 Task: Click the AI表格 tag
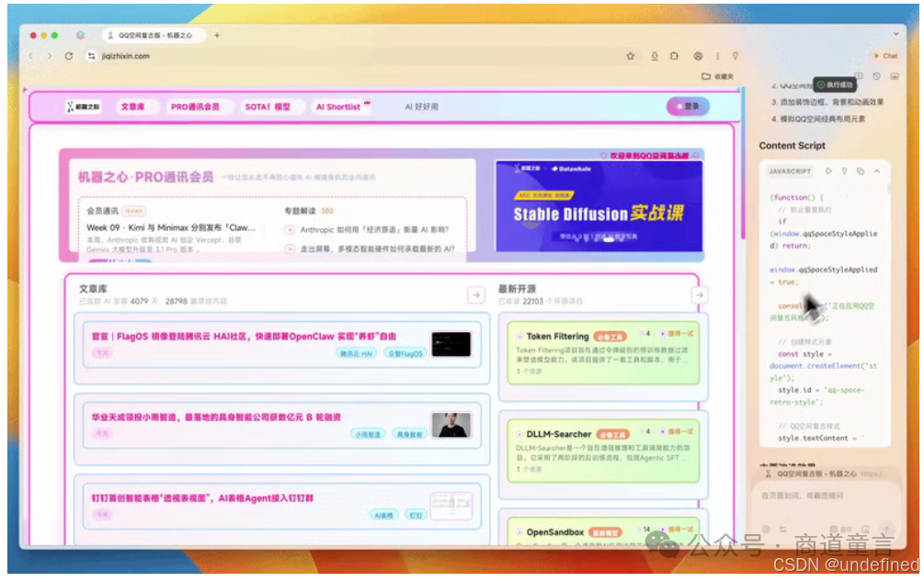pyautogui.click(x=383, y=515)
